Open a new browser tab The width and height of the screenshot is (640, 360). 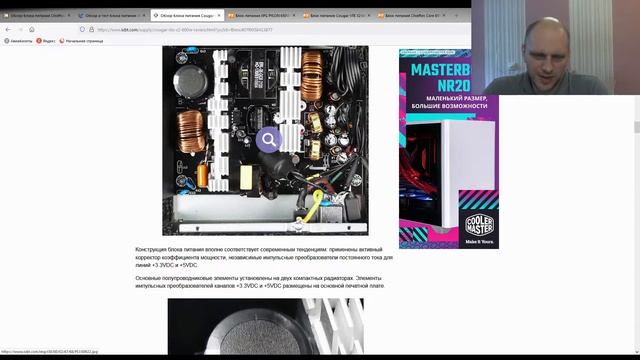point(456,16)
